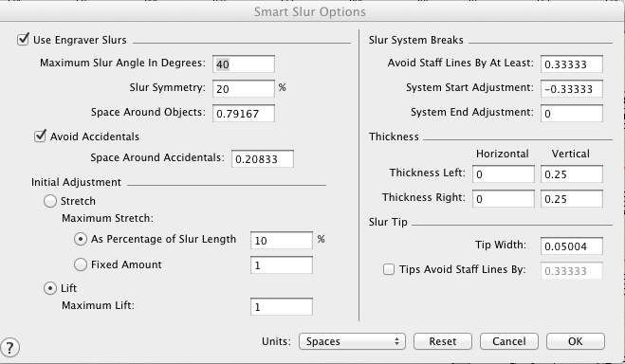Click the Cancel button
The image size is (625, 364).
509,341
